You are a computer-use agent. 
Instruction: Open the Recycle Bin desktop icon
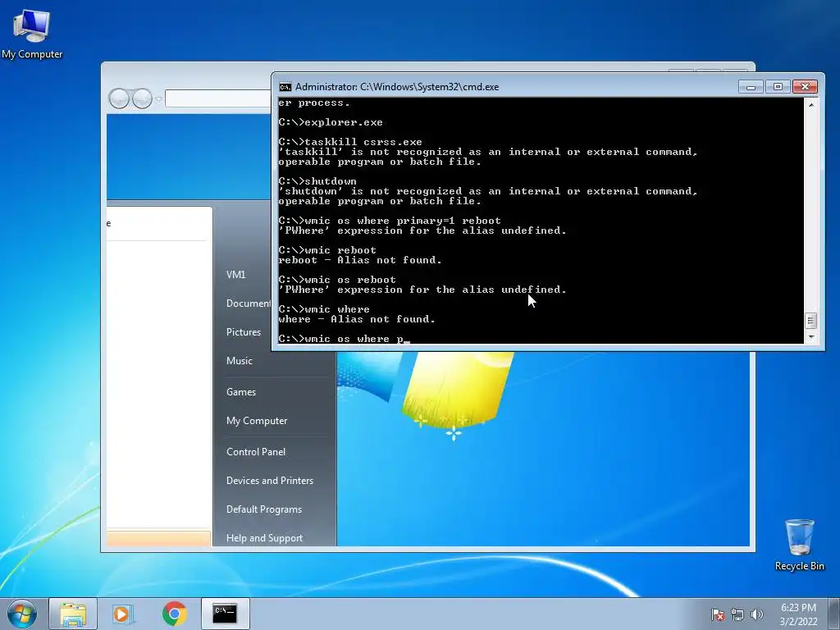(x=799, y=545)
